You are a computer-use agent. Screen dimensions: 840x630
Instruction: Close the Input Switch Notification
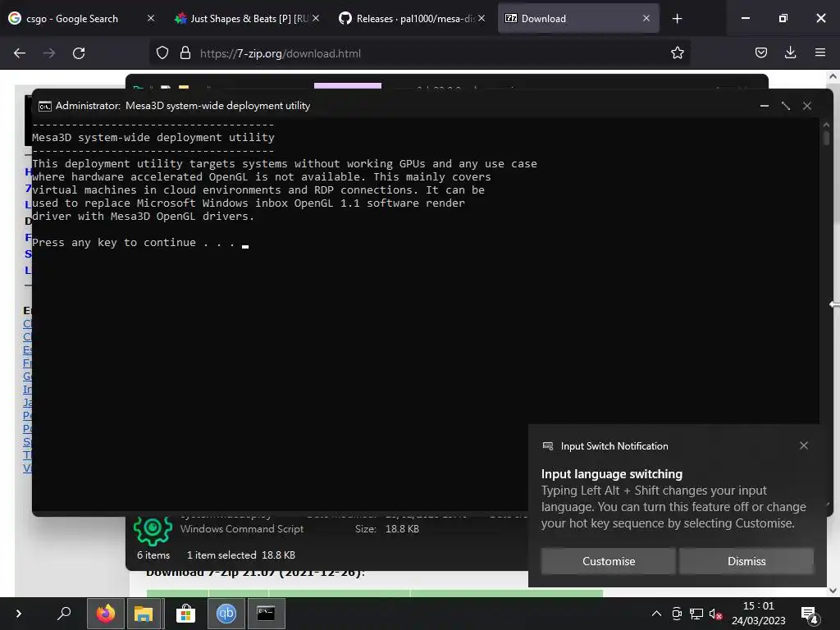click(804, 445)
